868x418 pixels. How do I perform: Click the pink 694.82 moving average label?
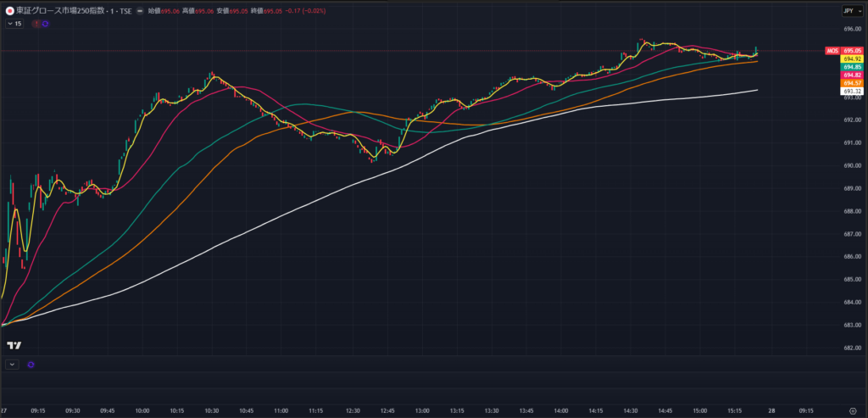[853, 75]
